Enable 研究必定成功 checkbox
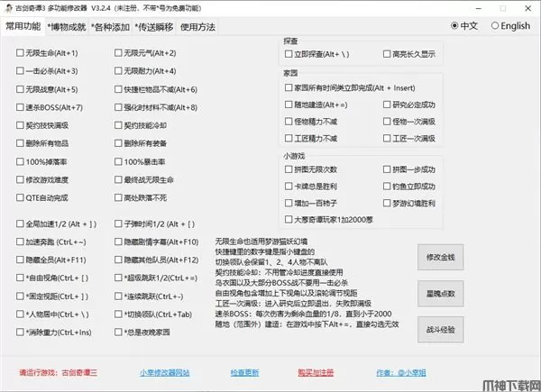The height and width of the screenshot is (392, 541). pos(387,105)
